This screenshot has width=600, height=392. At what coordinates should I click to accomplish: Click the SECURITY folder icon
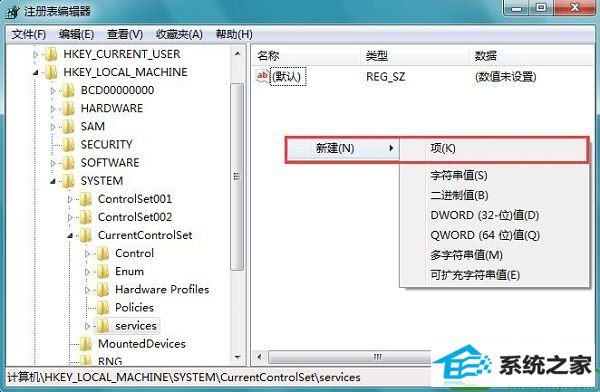pos(68,145)
